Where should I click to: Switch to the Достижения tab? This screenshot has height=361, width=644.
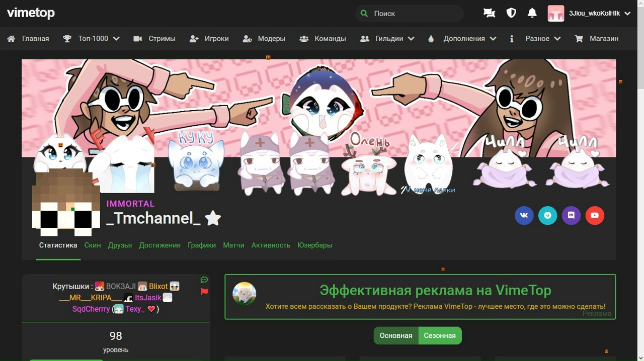pos(159,245)
